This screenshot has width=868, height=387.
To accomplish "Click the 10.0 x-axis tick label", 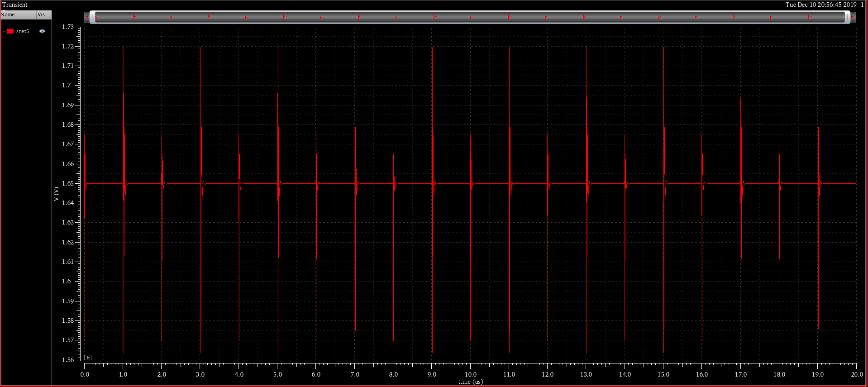I will coord(471,374).
